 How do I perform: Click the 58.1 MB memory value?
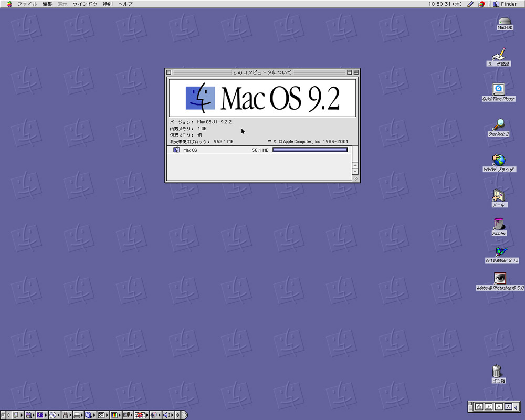point(260,150)
